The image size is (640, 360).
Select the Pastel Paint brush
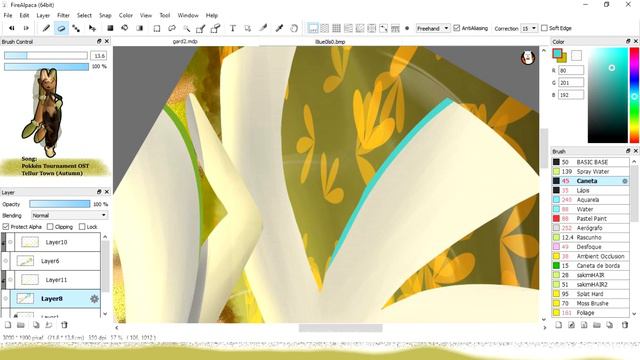(x=590, y=218)
